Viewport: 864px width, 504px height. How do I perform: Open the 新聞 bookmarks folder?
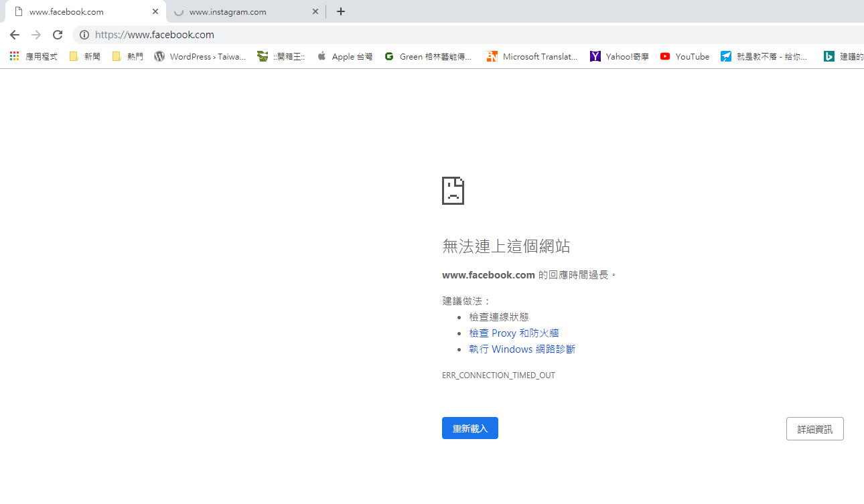tap(85, 57)
